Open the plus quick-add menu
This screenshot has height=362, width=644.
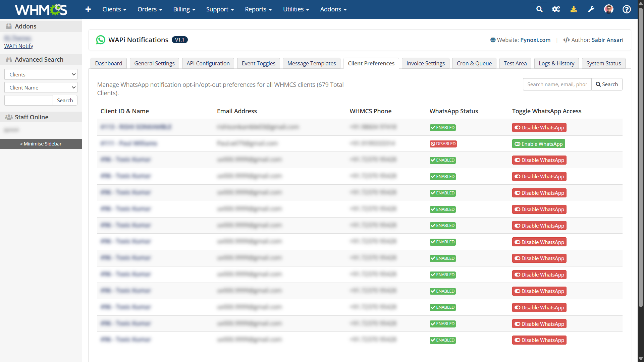click(88, 9)
